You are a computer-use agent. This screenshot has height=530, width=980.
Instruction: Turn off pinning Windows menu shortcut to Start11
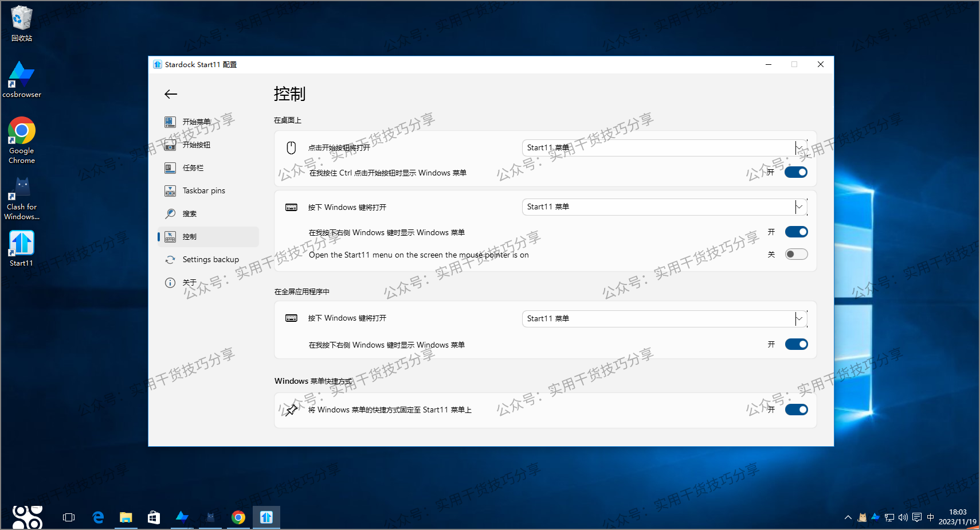click(797, 410)
